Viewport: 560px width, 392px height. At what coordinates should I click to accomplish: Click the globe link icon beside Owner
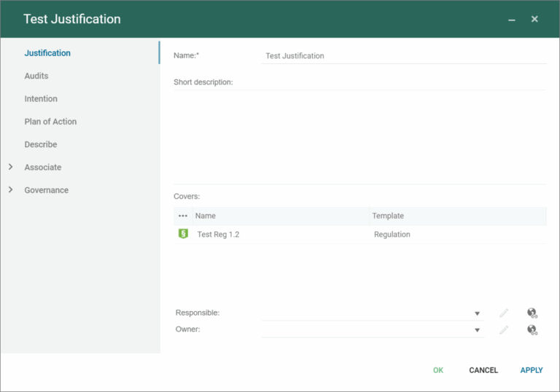[x=532, y=330]
